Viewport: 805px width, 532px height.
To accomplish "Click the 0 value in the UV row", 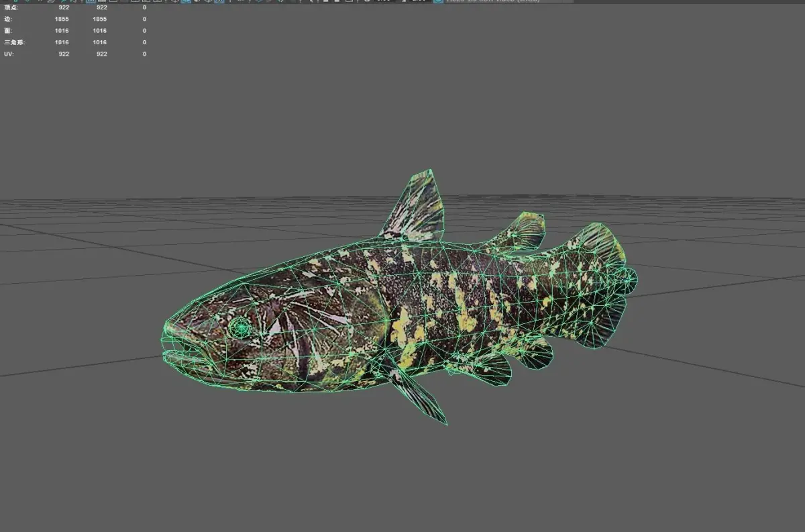I will (x=144, y=54).
